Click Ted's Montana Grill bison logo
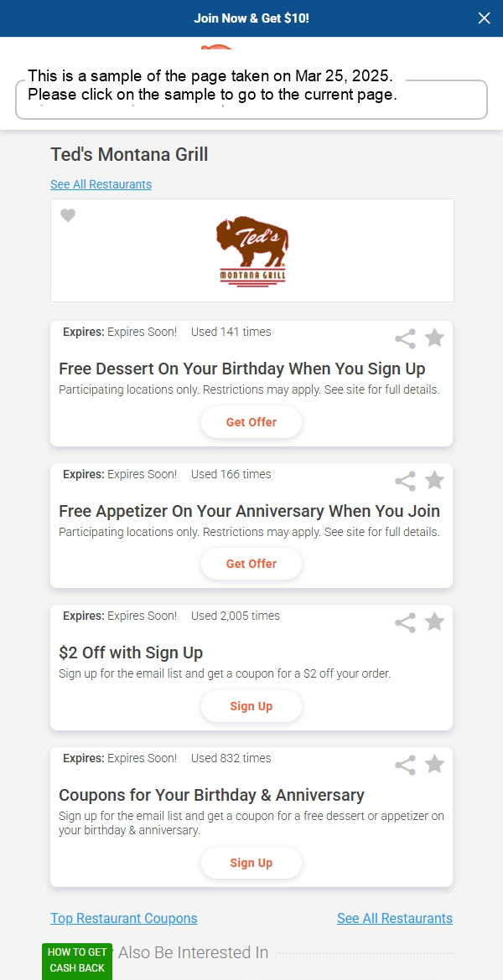 [252, 251]
